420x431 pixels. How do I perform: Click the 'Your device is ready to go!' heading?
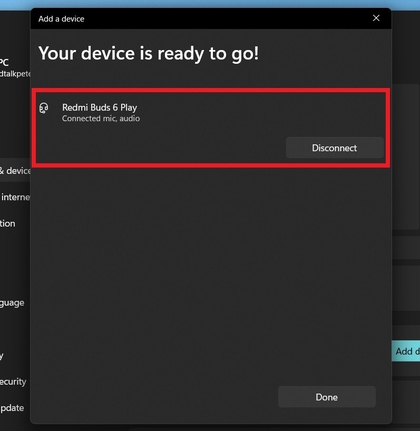pyautogui.click(x=148, y=54)
